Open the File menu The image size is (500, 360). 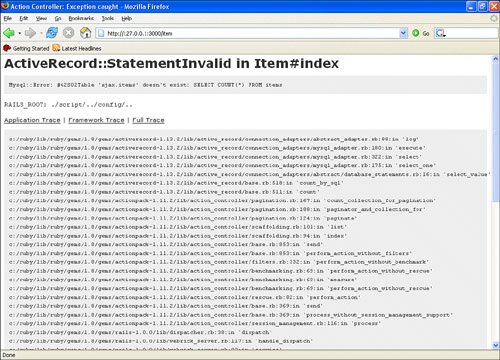tap(8, 18)
